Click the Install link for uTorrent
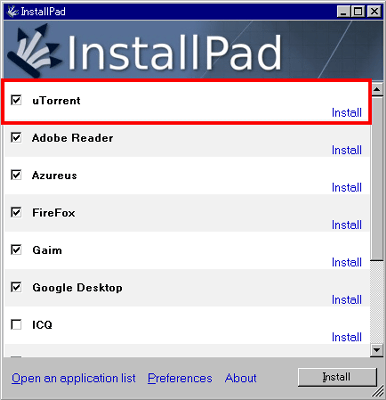The width and height of the screenshot is (386, 400). [x=347, y=113]
